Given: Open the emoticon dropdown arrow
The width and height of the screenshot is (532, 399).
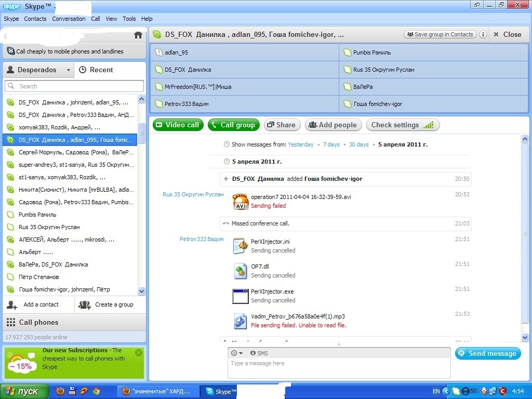Looking at the screenshot, I should [x=241, y=353].
